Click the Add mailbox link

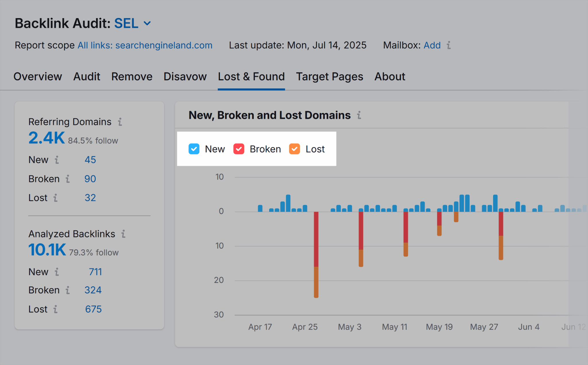(x=432, y=45)
